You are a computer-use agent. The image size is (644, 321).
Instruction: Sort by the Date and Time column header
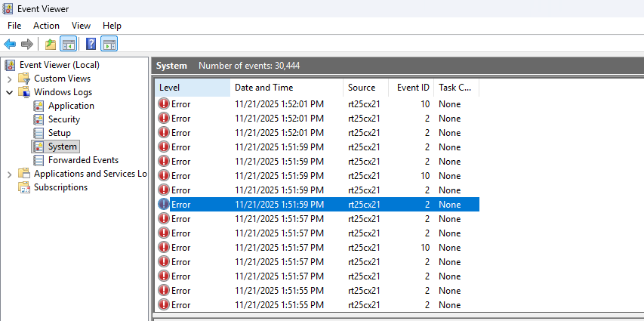pos(263,88)
